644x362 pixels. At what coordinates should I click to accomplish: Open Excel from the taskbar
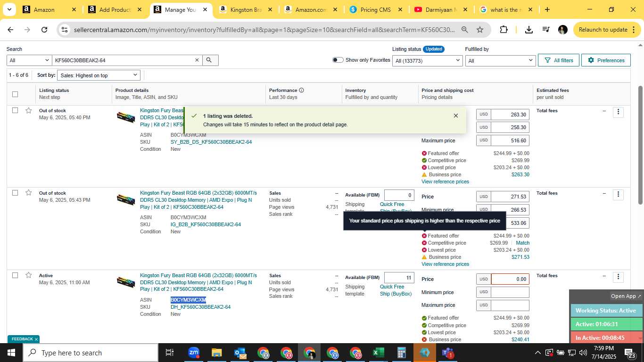point(379,353)
